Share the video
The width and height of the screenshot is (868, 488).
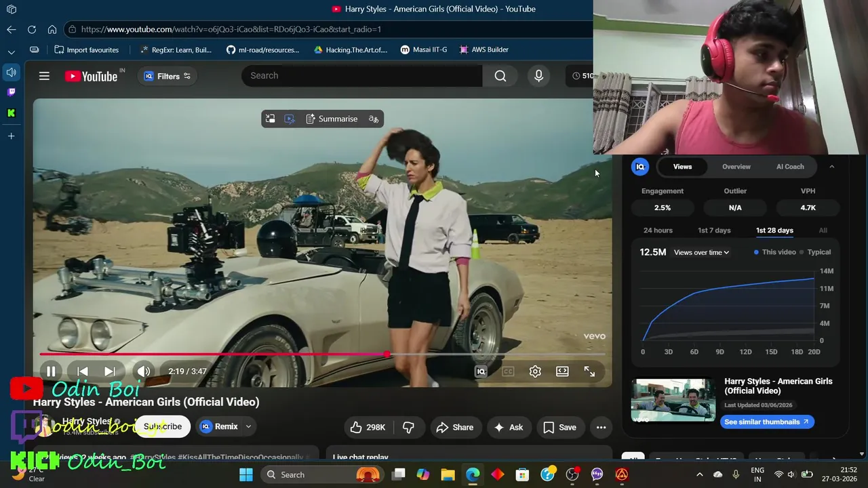tap(455, 427)
